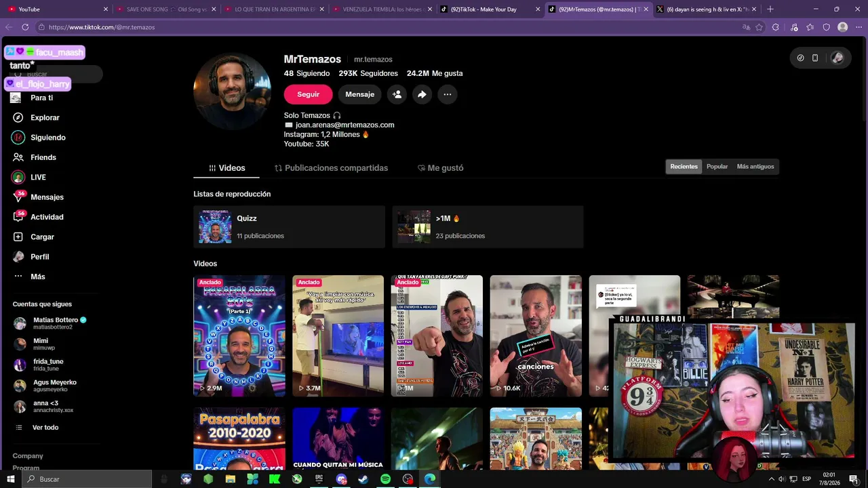Open the Pasapalabra 2010-2020 video
The width and height of the screenshot is (868, 488).
(239, 439)
